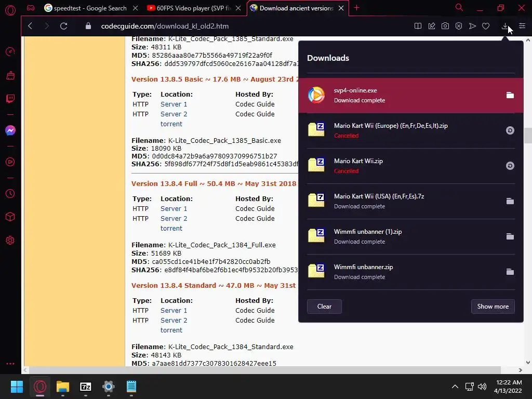Open Messenger in sidebar
Viewport: 532px width, 399px height.
(10, 130)
